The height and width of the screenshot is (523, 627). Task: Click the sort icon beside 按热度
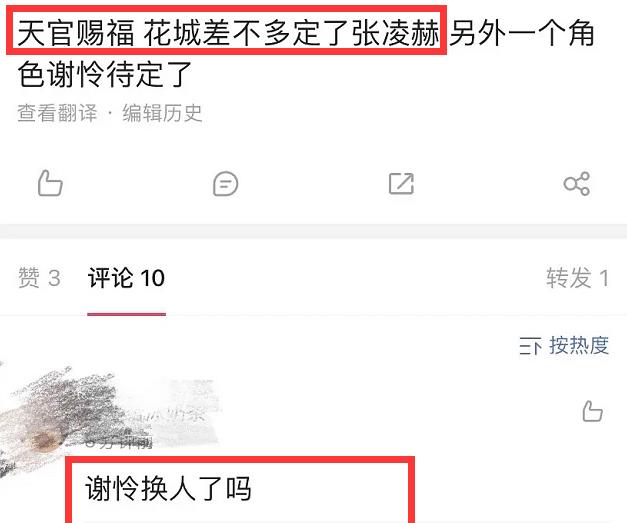click(530, 346)
